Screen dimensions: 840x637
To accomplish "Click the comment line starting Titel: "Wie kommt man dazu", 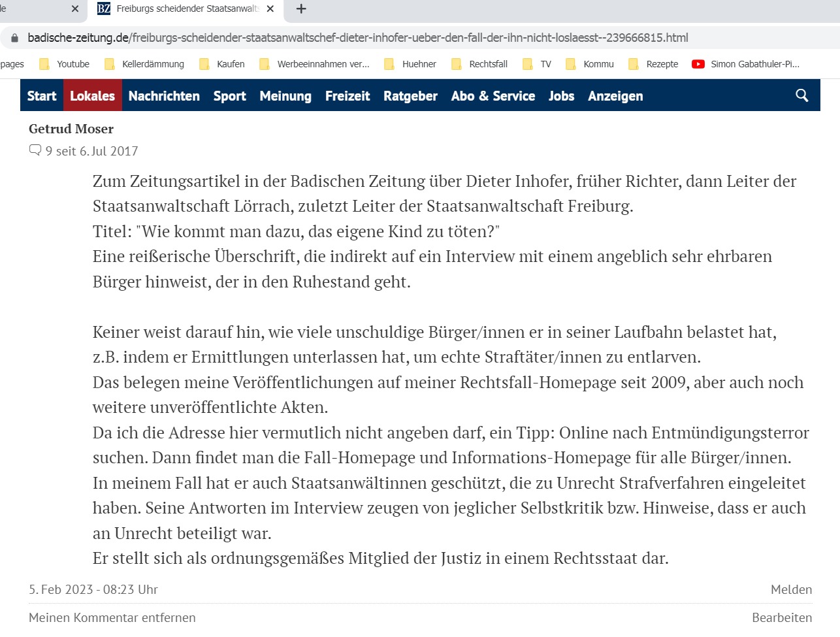I will tap(296, 231).
